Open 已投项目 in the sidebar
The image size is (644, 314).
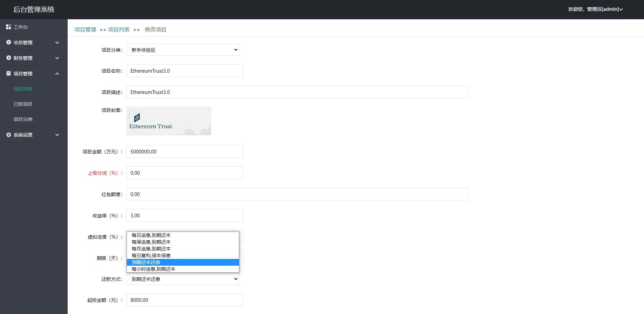[x=23, y=104]
